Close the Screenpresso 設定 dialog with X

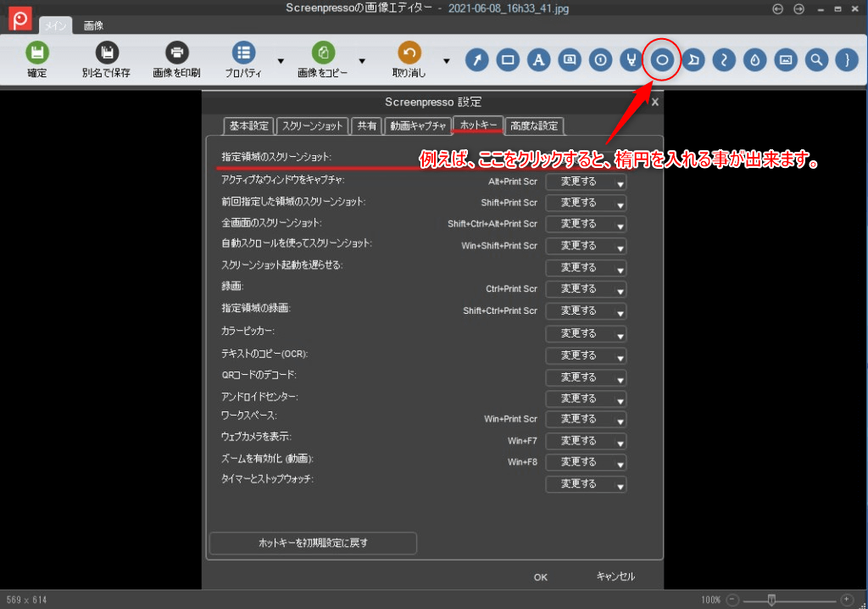[655, 102]
